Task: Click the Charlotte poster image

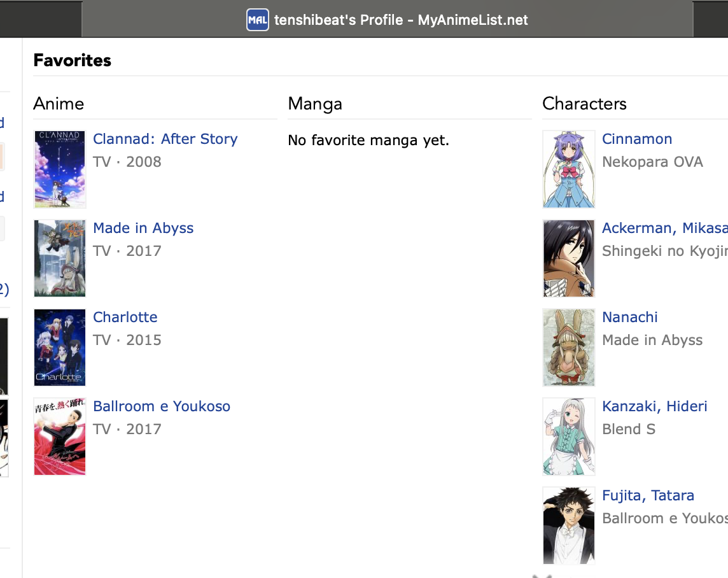Action: pyautogui.click(x=60, y=348)
